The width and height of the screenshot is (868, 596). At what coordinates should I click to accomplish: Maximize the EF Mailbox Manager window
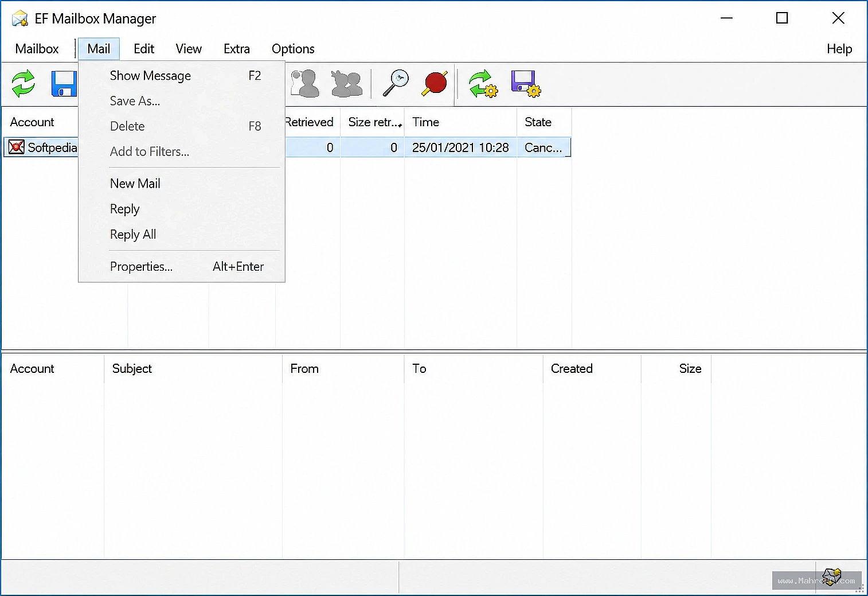click(x=782, y=18)
